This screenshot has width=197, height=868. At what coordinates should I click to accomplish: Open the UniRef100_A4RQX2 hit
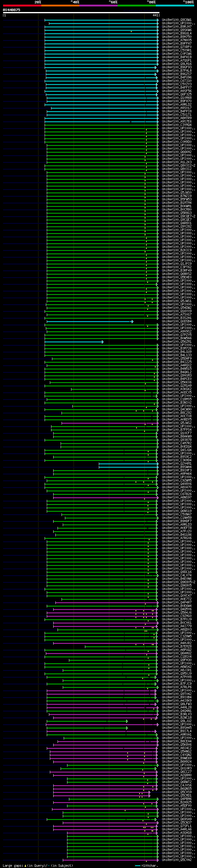[176, 365]
